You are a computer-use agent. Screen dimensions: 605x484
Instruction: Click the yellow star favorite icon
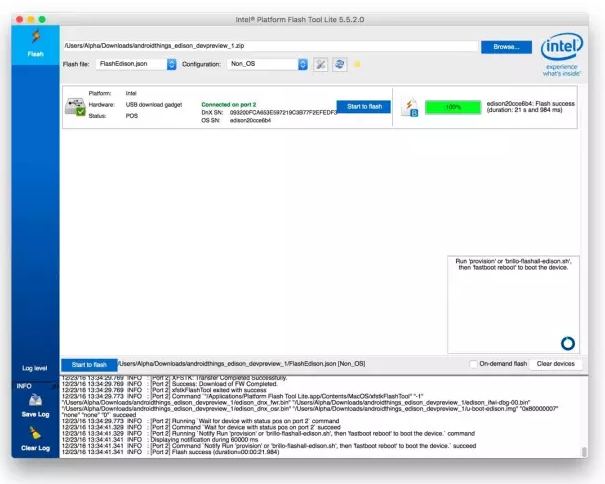pyautogui.click(x=358, y=64)
